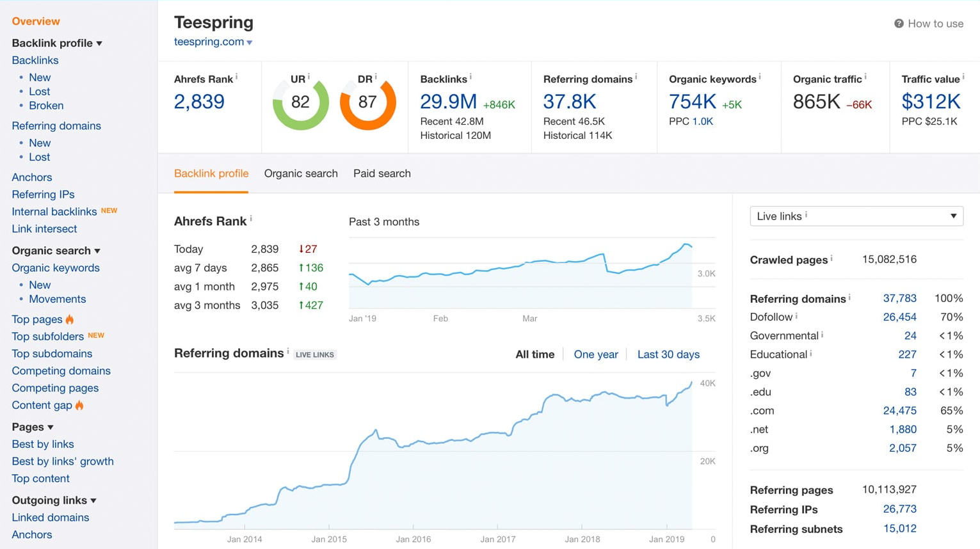Screen dimensions: 980x549
Task: Open Top content sidebar link
Action: click(x=40, y=479)
